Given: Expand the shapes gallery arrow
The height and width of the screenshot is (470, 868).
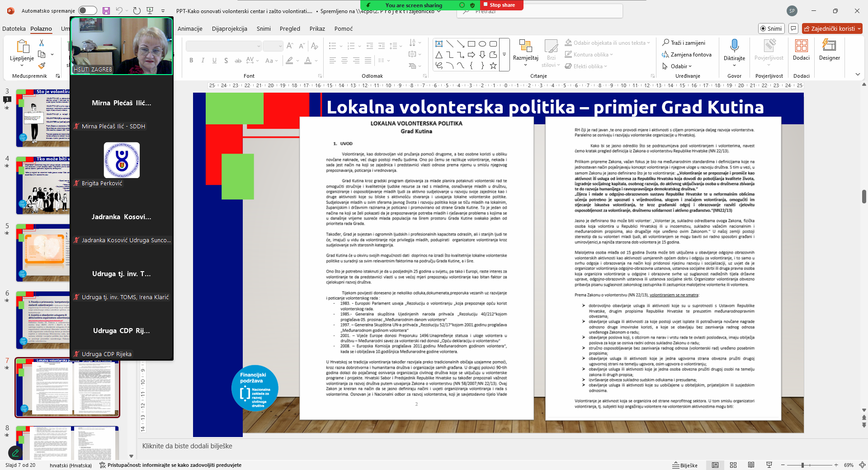Looking at the screenshot, I should [x=504, y=54].
